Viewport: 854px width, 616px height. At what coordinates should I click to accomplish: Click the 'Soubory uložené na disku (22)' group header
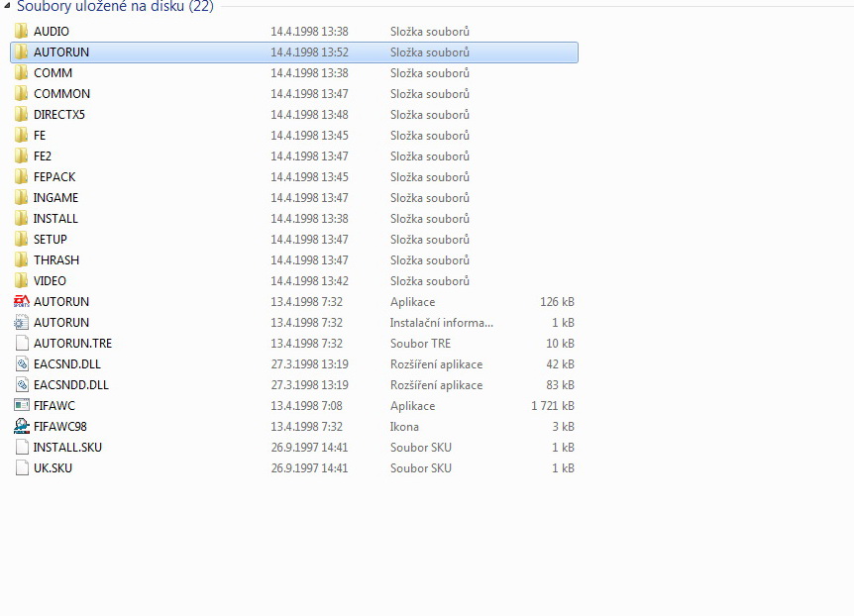(x=115, y=7)
